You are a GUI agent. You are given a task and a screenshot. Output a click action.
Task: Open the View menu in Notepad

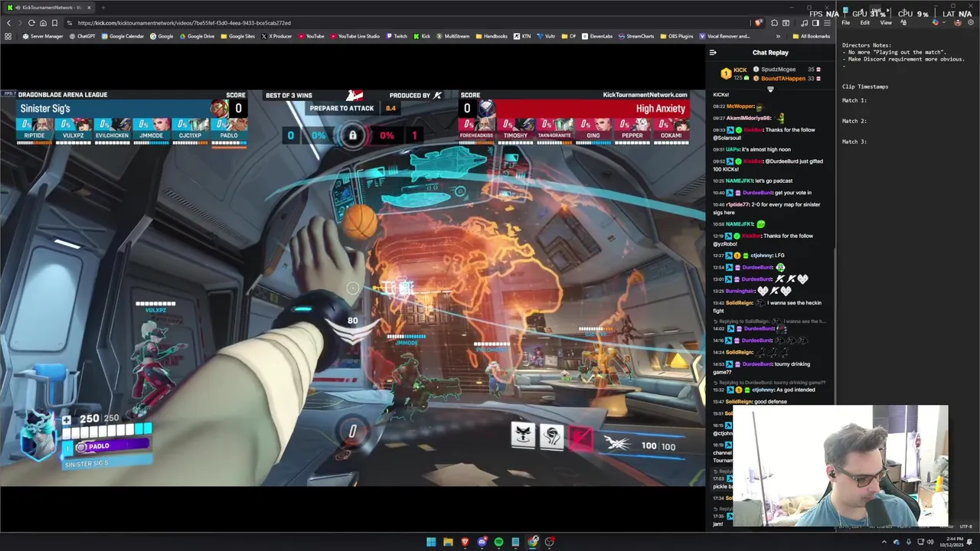click(x=886, y=22)
